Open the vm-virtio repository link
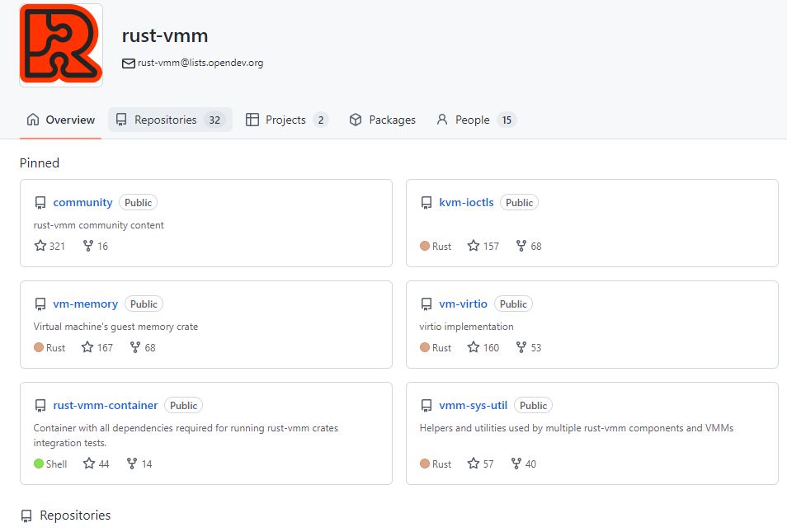The image size is (787, 532). point(463,304)
